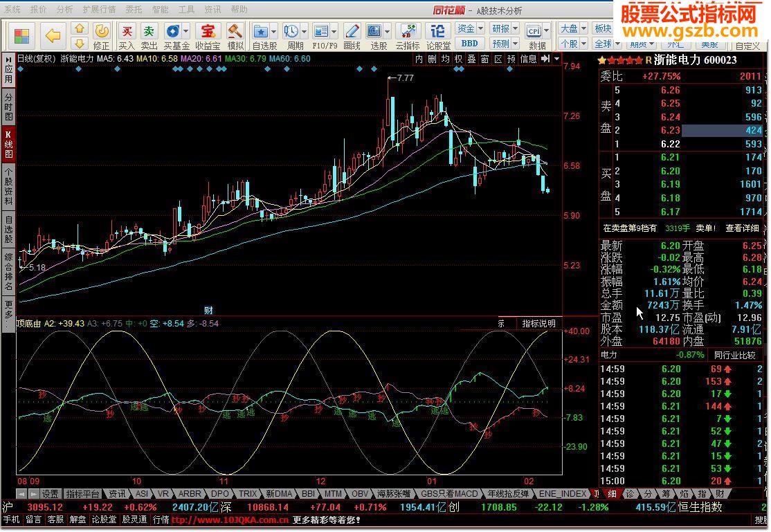Select the 海豚张嘴 indicator tab
771x532 pixels.
pyautogui.click(x=393, y=494)
